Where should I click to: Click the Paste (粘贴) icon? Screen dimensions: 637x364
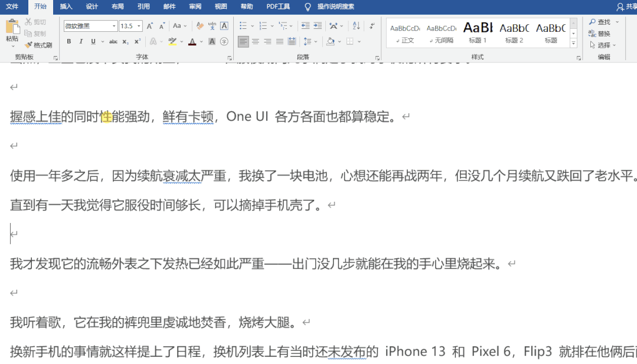[12, 28]
